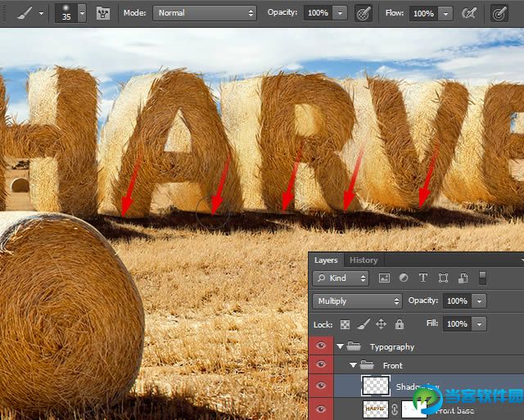This screenshot has height=420, width=524.
Task: Open the brush Mode dropdown
Action: (206, 13)
